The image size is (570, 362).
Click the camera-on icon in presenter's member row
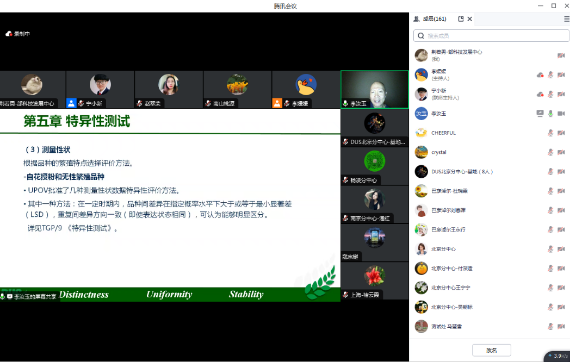tap(561, 113)
